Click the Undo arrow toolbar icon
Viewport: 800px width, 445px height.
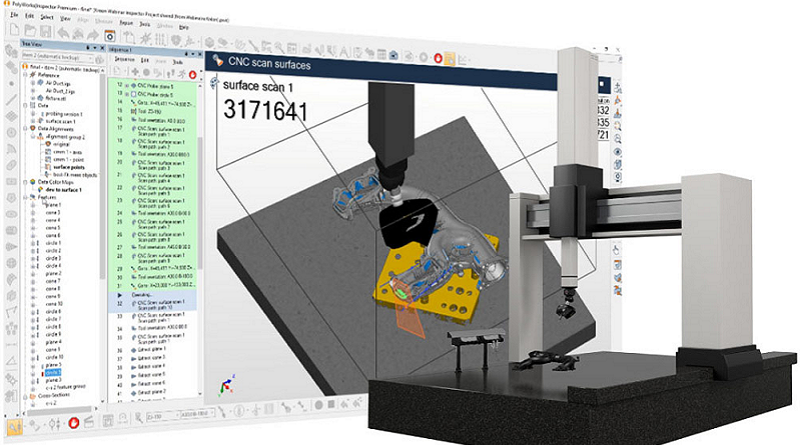pos(63,33)
